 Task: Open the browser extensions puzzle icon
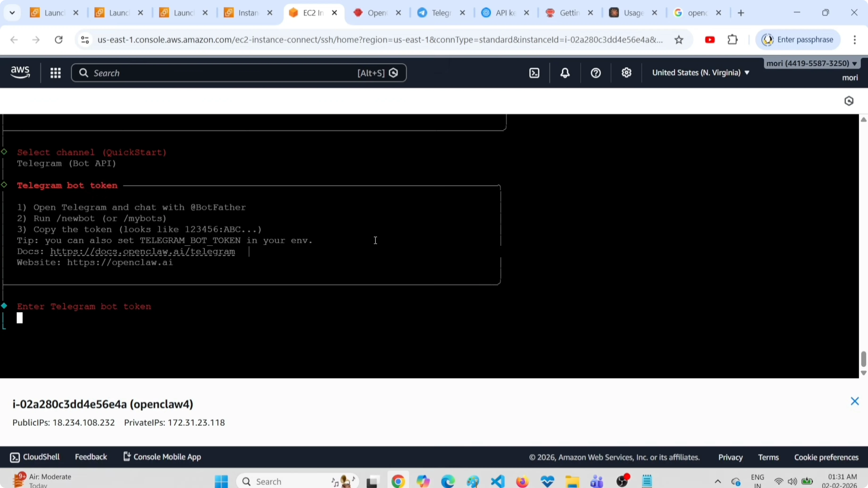tap(733, 39)
